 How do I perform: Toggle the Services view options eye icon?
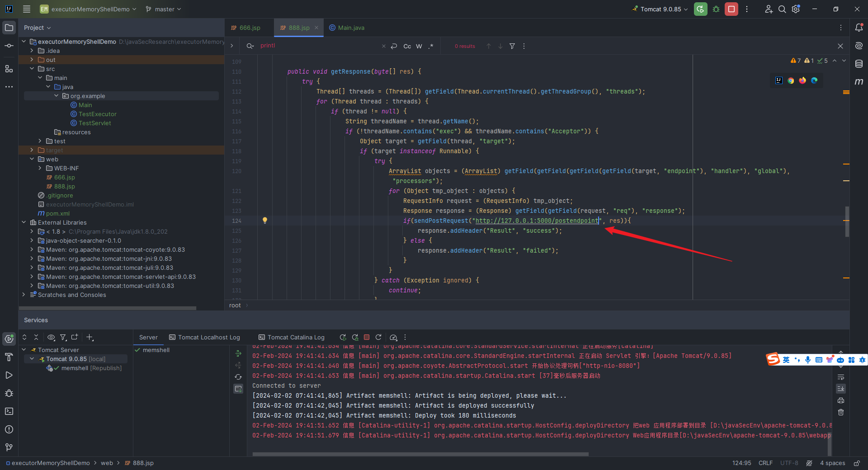click(x=51, y=337)
